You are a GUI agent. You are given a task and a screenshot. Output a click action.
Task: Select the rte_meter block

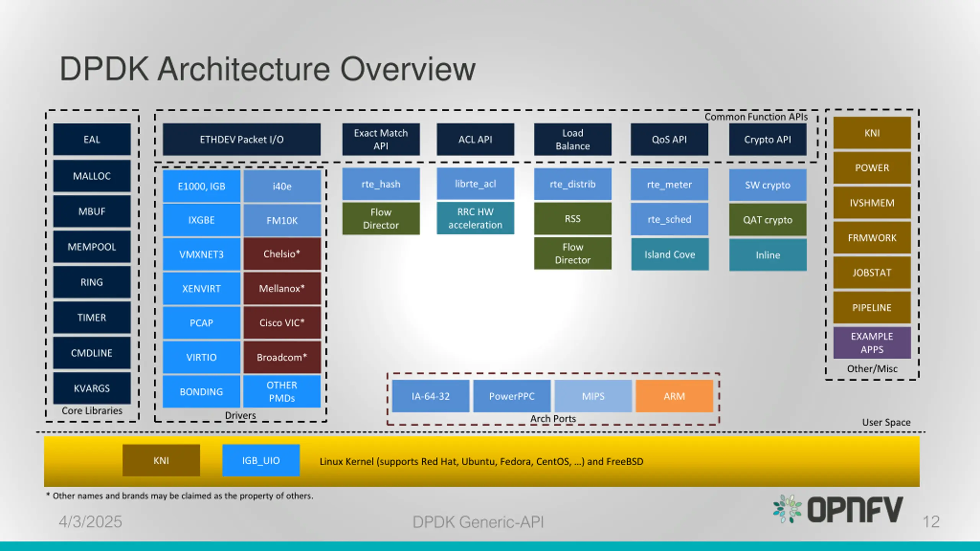click(x=670, y=184)
